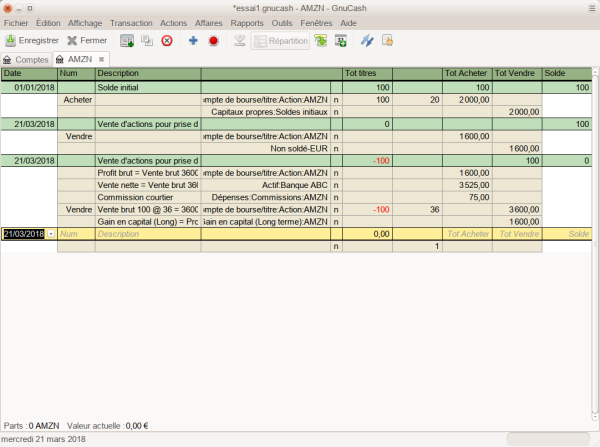Click the blank transaction down-arrow icon

tap(239, 41)
